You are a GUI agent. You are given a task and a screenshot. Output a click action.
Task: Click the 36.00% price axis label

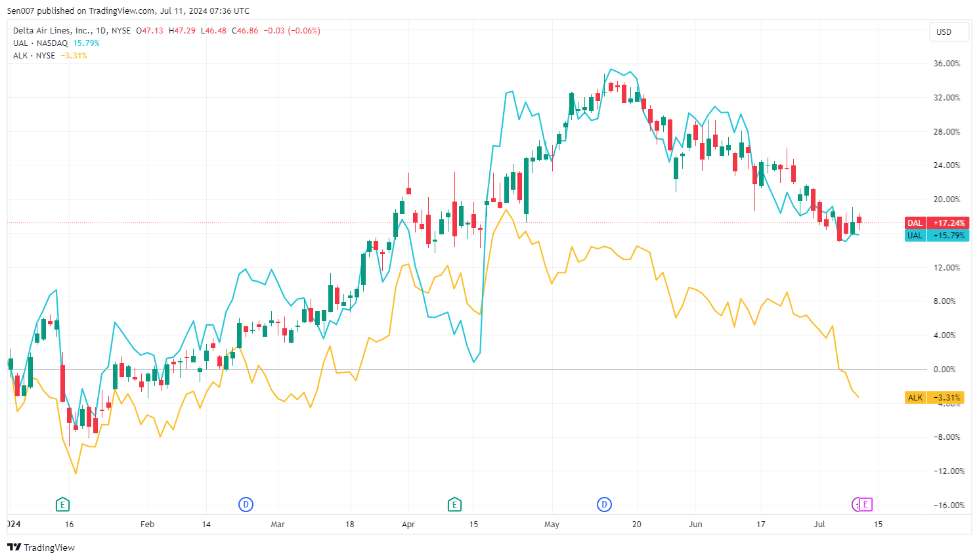coord(947,64)
